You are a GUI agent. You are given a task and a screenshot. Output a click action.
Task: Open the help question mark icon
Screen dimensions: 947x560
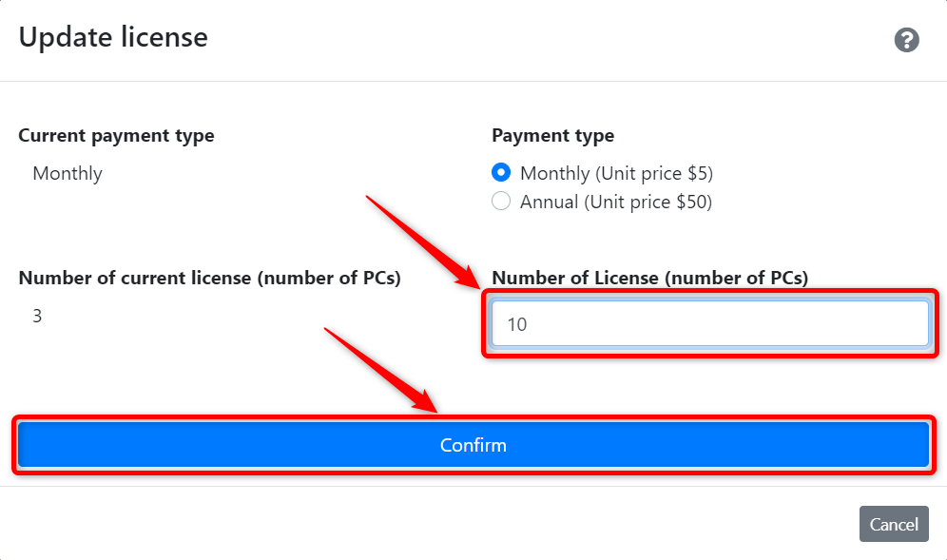click(x=906, y=40)
